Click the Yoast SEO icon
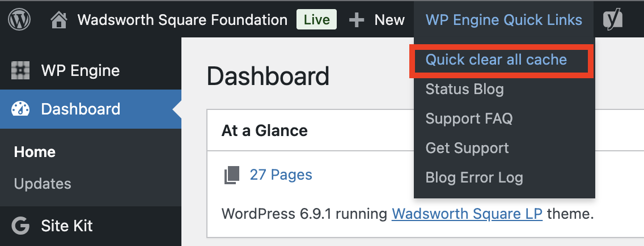Screen dimensions: 644x246 click(x=612, y=20)
